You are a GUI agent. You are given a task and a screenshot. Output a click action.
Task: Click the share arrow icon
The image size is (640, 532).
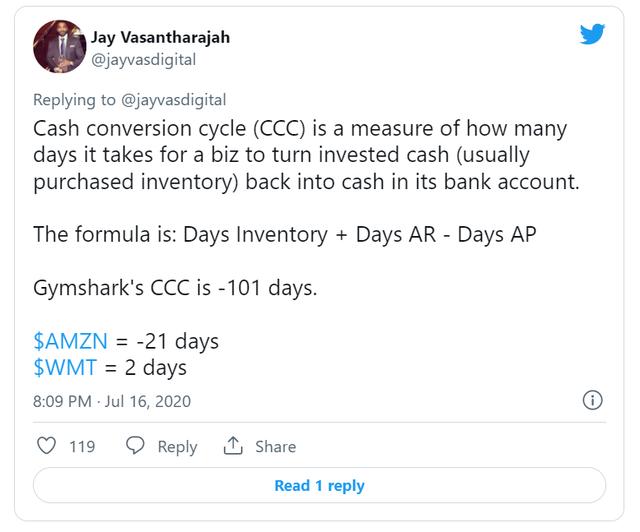click(233, 446)
